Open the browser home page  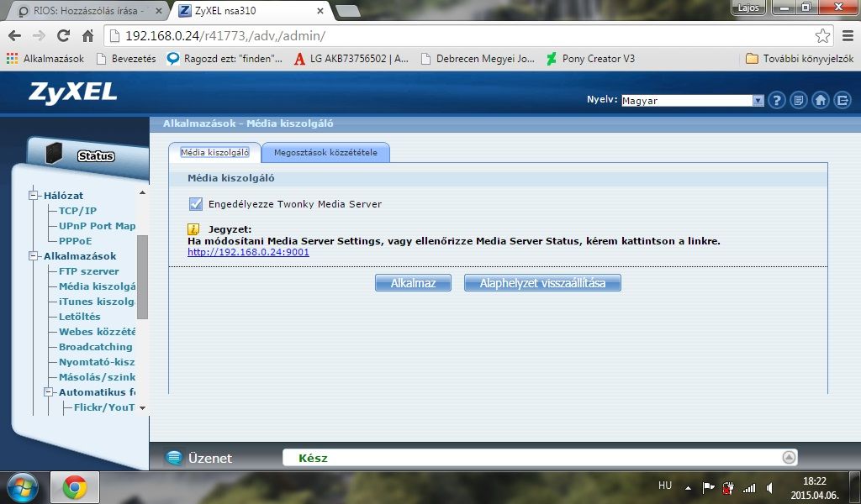point(87,35)
